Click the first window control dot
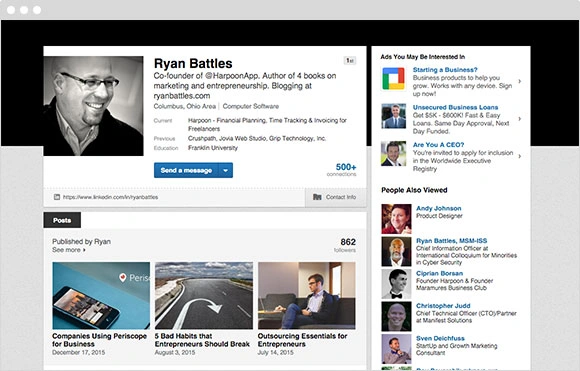 pos(11,10)
